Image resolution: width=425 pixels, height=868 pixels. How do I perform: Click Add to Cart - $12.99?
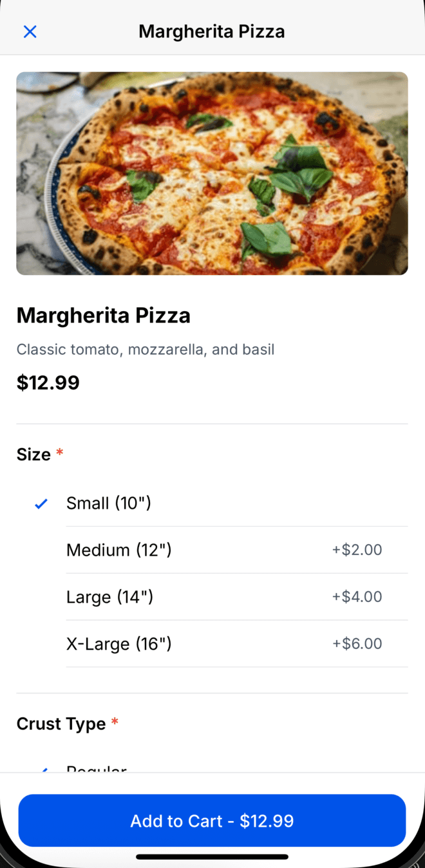(x=212, y=820)
